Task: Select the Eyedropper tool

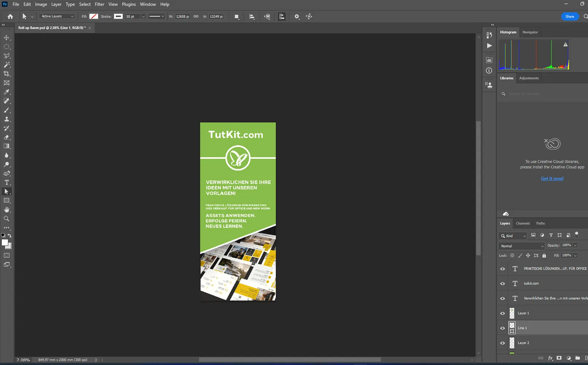Action: tap(7, 92)
